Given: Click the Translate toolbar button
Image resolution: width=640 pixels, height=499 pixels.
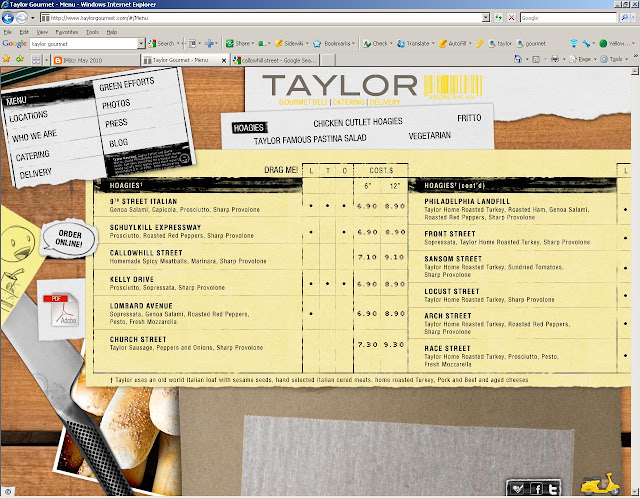Looking at the screenshot, I should coord(415,43).
